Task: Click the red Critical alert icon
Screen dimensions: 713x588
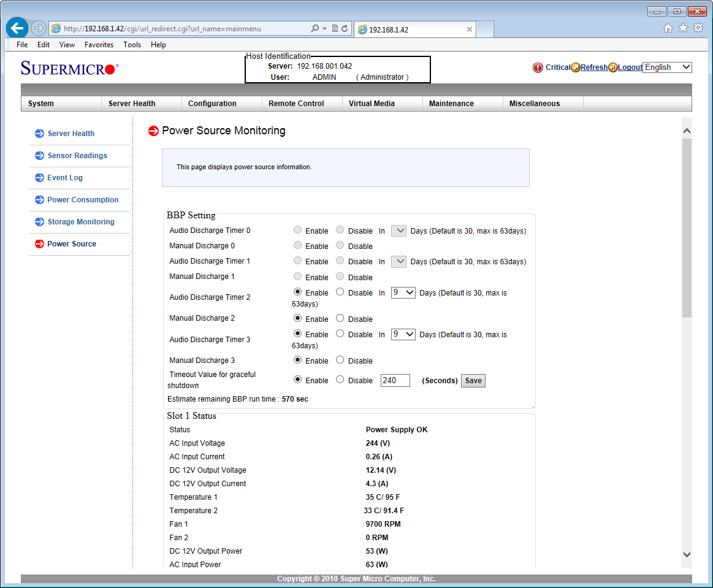Action: (x=538, y=67)
